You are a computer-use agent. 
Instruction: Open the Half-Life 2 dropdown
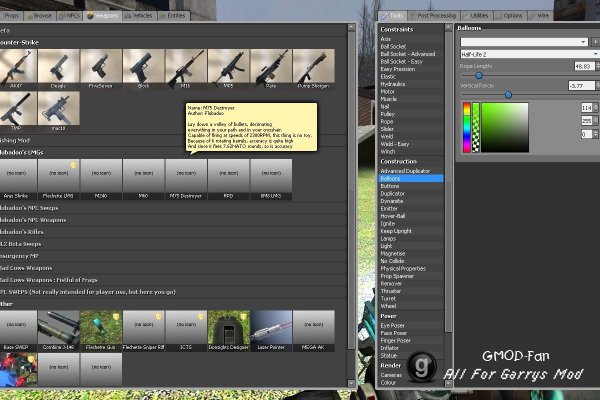[530, 54]
